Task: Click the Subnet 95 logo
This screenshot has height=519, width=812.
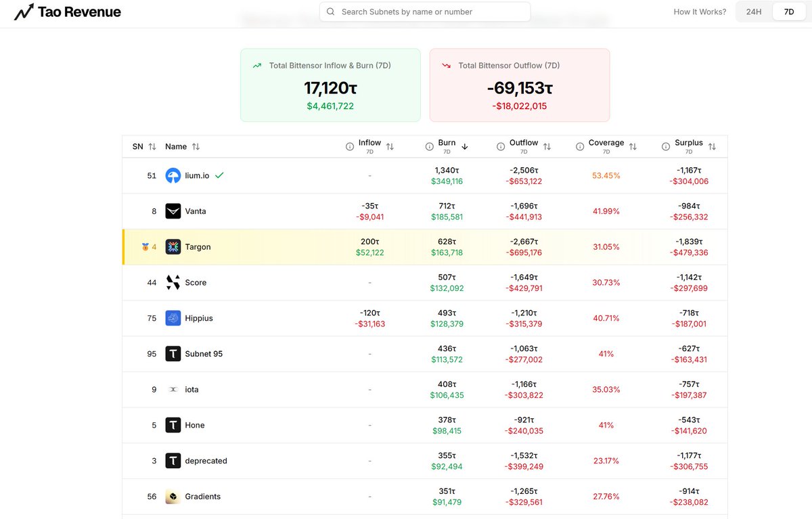Action: click(173, 354)
